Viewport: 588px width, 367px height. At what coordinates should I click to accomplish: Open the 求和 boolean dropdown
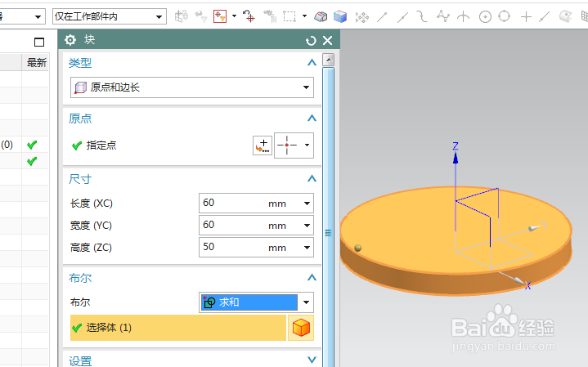[x=256, y=302]
